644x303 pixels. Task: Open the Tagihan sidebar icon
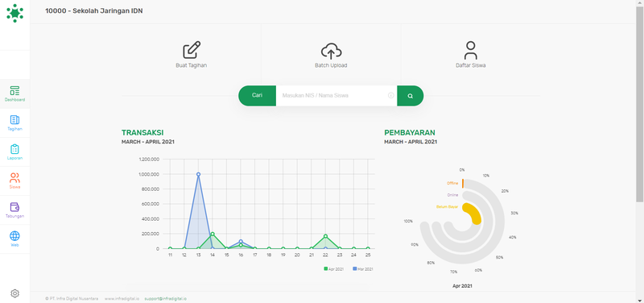coord(14,120)
